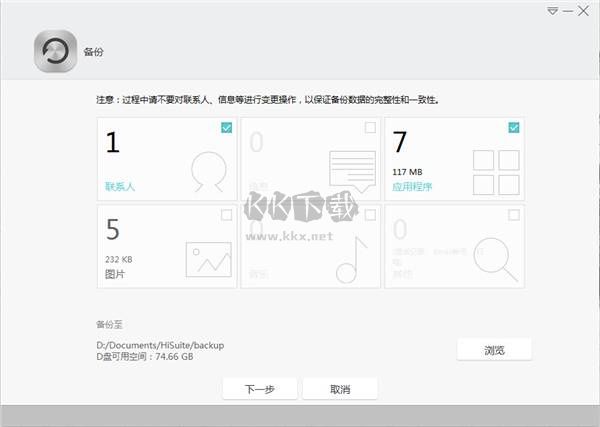Uncheck the 联系人 contacts checkbox
Screen dimensions: 600x427
(x=227, y=128)
